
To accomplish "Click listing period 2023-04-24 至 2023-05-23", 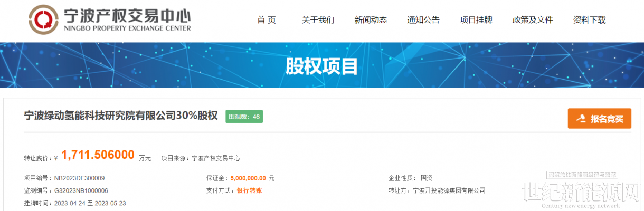I will (x=89, y=203).
